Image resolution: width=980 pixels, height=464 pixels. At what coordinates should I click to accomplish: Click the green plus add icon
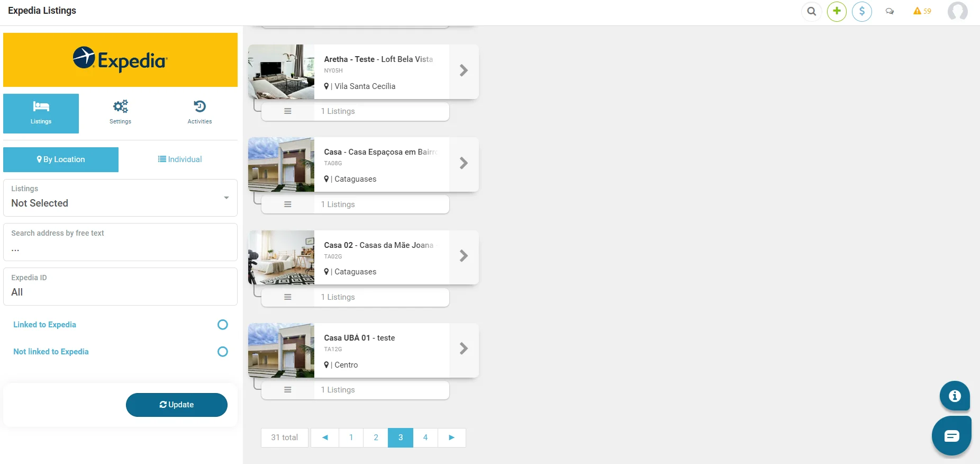[x=837, y=11]
